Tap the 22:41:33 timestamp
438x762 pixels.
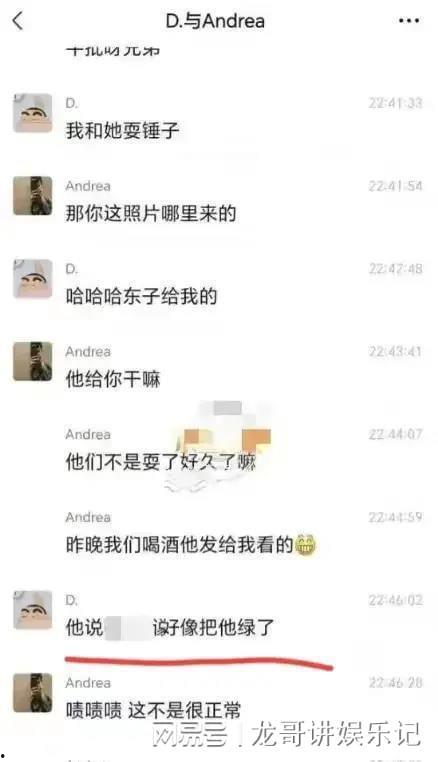click(395, 103)
